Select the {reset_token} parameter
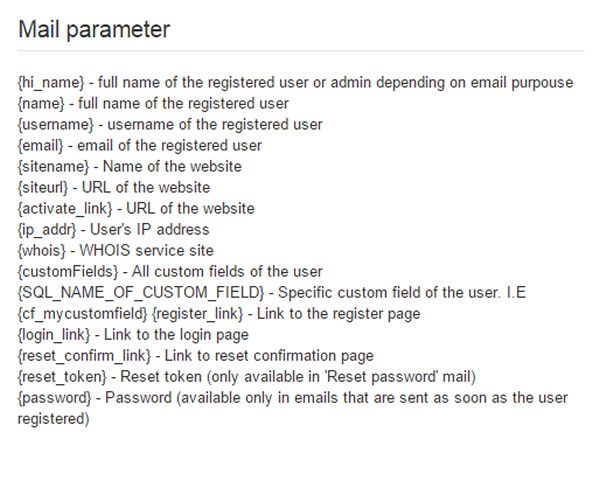This screenshot has width=600, height=481. click(x=62, y=377)
